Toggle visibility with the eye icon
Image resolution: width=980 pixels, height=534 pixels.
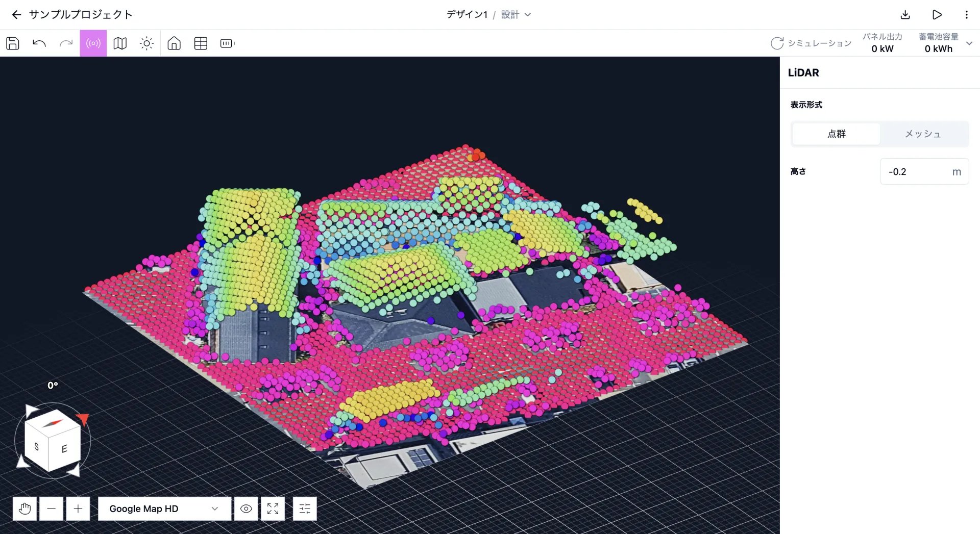pos(246,508)
